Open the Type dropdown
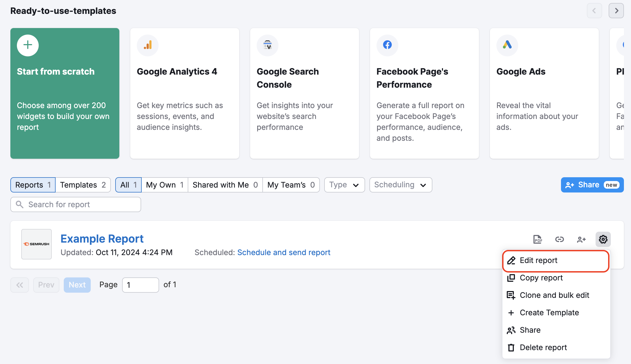The height and width of the screenshot is (364, 631). click(x=344, y=185)
